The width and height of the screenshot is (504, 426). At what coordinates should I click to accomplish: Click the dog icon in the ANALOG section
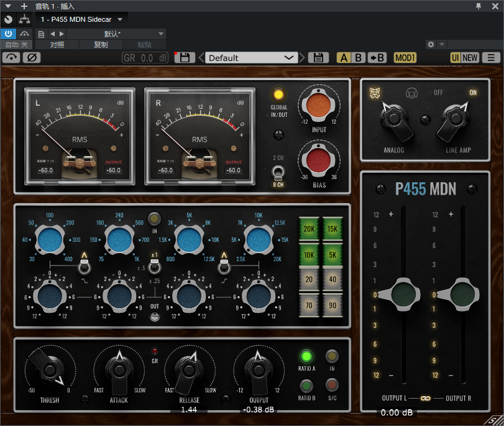tap(411, 93)
